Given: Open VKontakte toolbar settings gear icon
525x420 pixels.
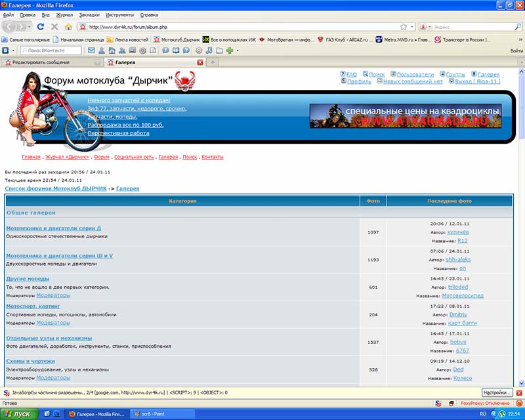Looking at the screenshot, I should click(x=199, y=51).
